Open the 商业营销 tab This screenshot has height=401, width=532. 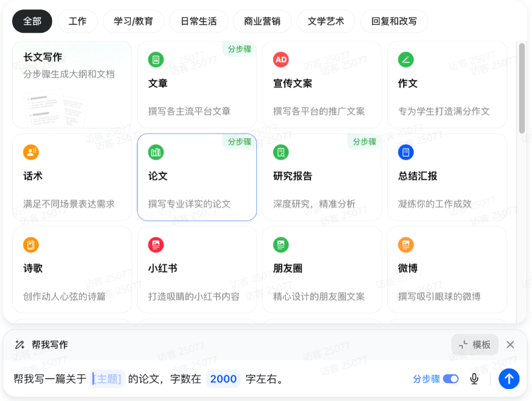pyautogui.click(x=262, y=21)
